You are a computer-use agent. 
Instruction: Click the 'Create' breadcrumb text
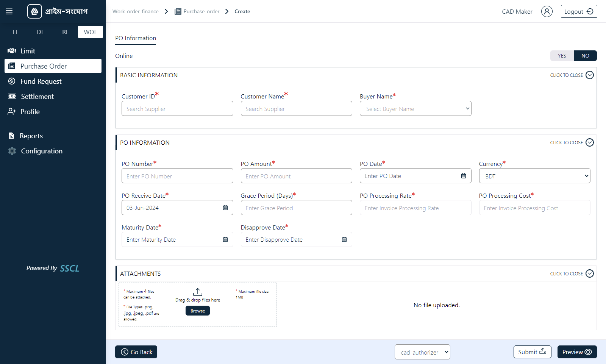point(242,11)
